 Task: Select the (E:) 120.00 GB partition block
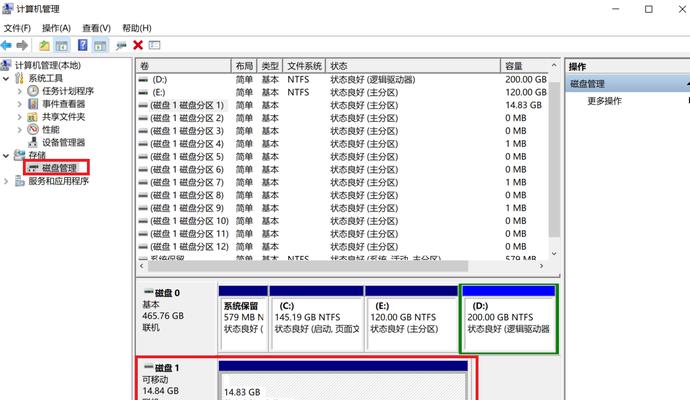411,319
